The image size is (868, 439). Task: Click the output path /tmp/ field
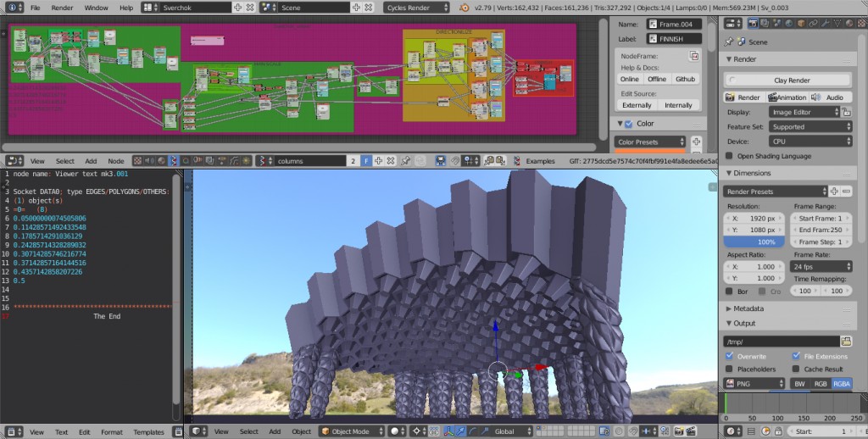click(x=781, y=342)
